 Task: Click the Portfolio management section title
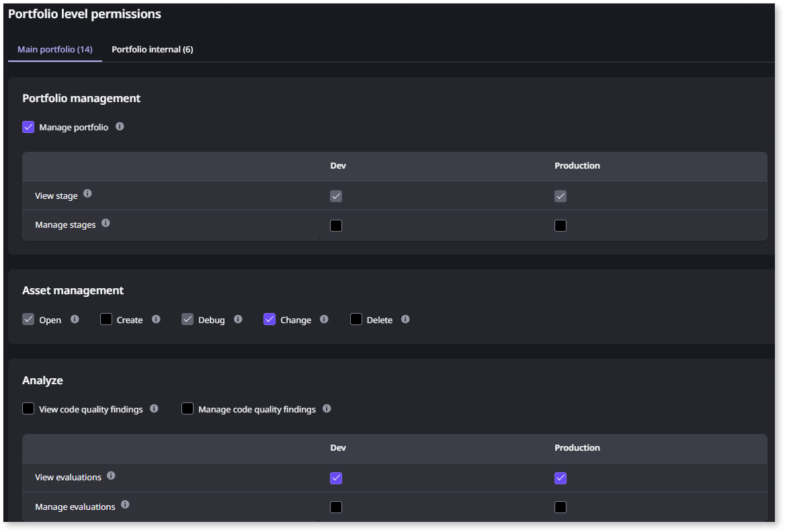tap(81, 98)
